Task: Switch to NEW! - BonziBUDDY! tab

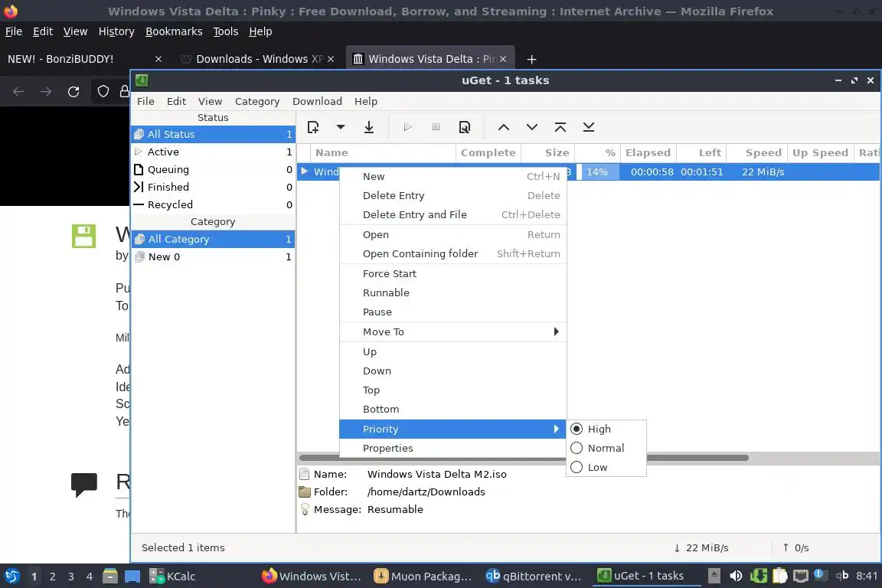Action: pos(84,59)
